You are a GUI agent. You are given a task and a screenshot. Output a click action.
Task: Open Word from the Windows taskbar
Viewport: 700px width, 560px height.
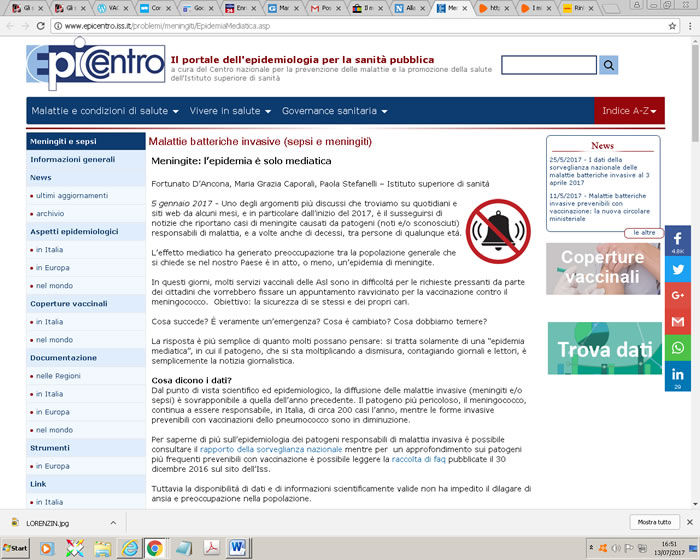[238, 547]
